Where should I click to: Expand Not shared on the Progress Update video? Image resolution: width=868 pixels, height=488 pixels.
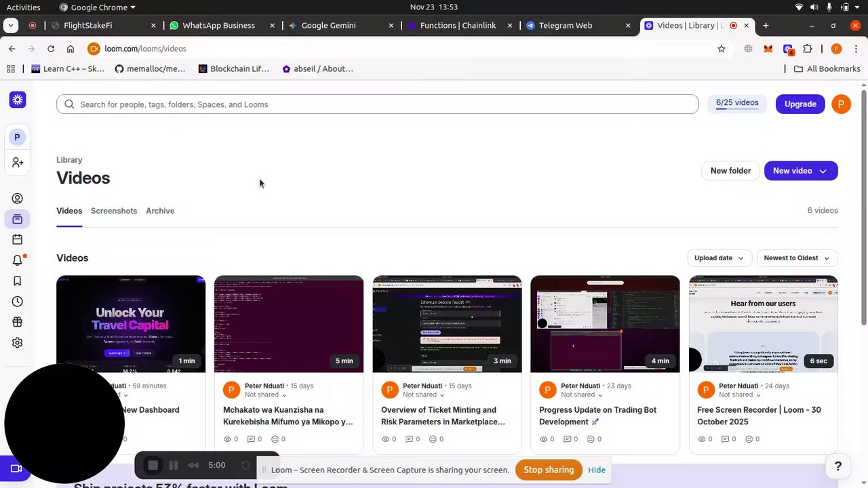[x=581, y=394]
